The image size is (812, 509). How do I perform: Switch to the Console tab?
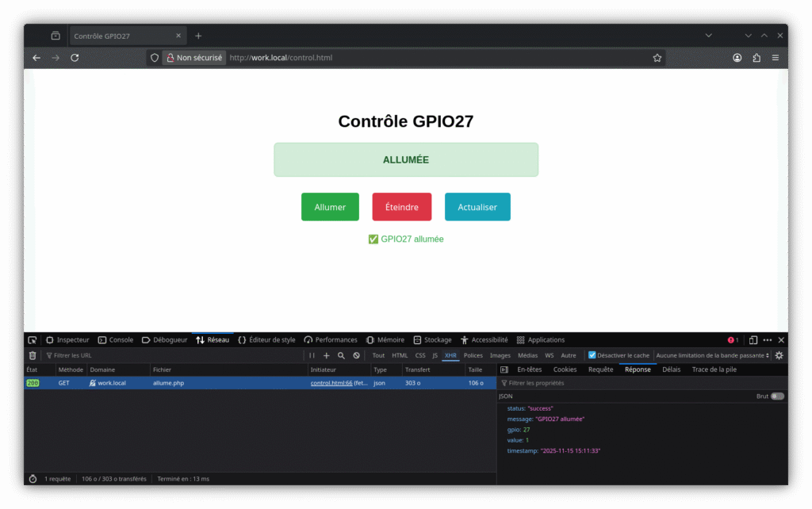click(x=115, y=340)
